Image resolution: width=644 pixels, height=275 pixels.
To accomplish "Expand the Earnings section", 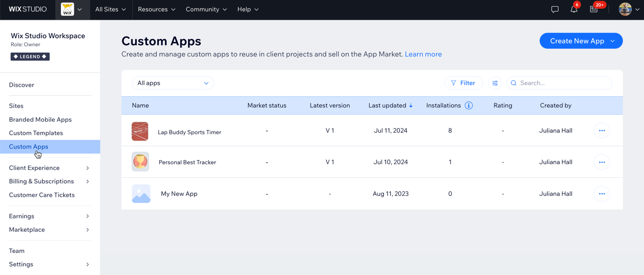I will (87, 216).
